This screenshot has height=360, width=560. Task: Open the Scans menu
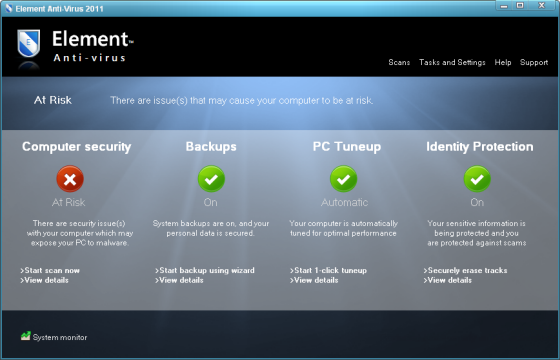(399, 62)
